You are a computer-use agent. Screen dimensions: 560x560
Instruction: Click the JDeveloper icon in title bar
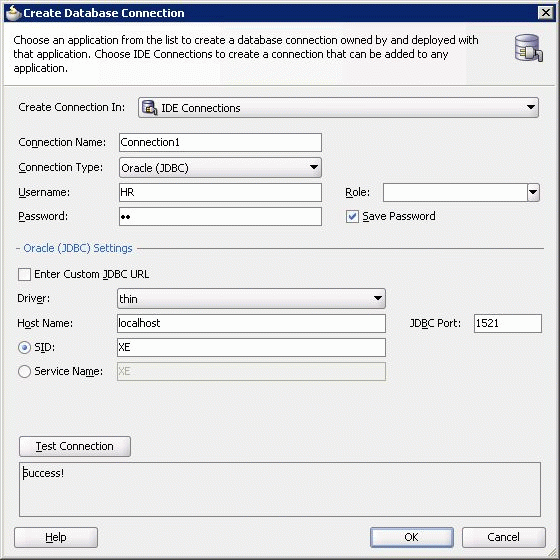click(14, 13)
